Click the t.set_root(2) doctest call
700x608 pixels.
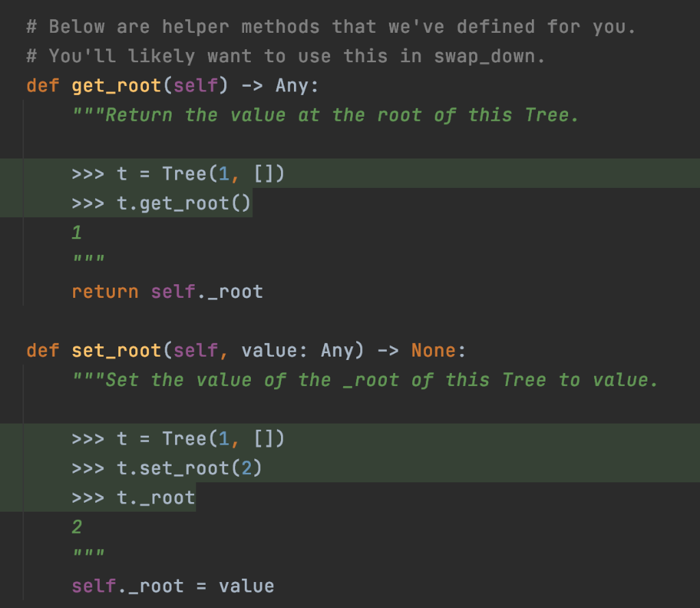coord(188,468)
